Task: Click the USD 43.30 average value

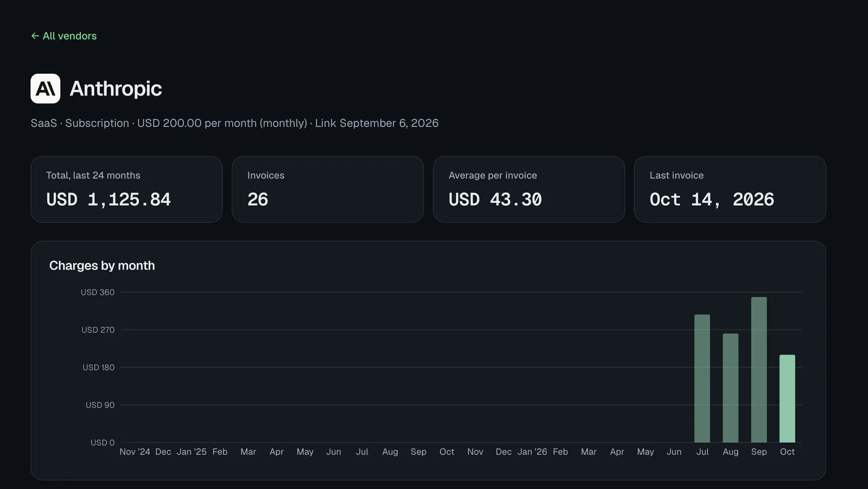Action: click(x=495, y=200)
